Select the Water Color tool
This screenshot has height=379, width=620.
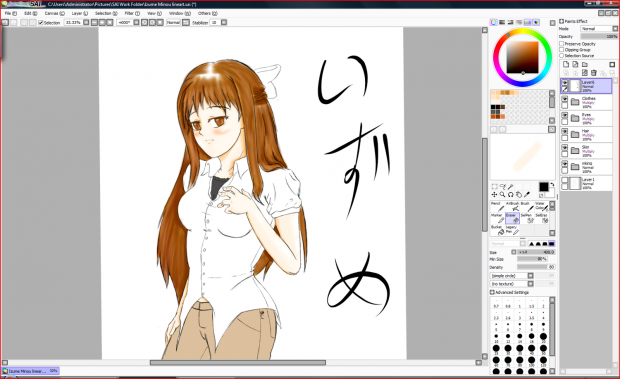tap(541, 206)
